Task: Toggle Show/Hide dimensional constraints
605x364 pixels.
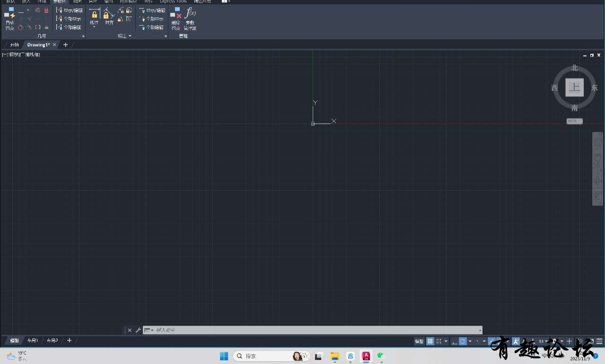Action: [x=152, y=10]
